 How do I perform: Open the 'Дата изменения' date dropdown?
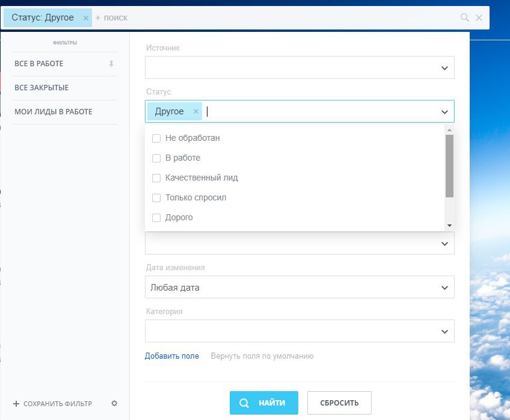444,288
